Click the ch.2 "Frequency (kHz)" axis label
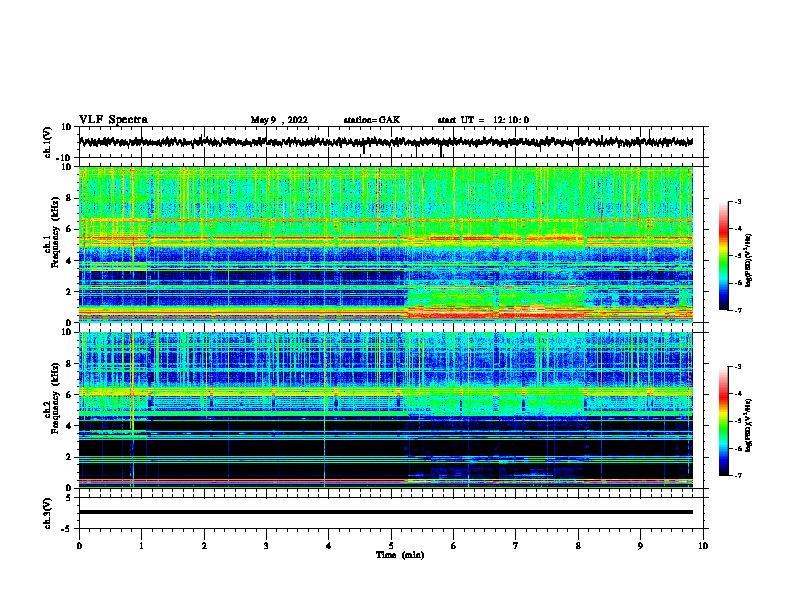Viewport: 792px width, 612px height. point(55,398)
